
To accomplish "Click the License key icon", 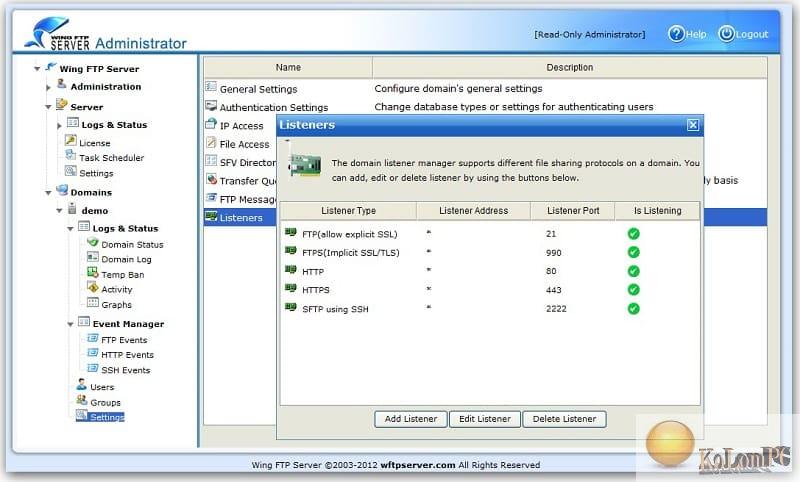I will tap(71, 140).
